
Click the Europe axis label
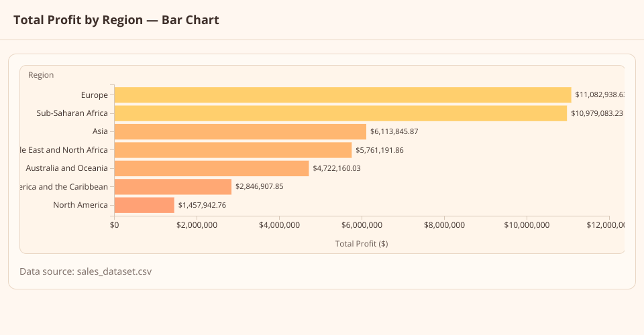pyautogui.click(x=94, y=95)
